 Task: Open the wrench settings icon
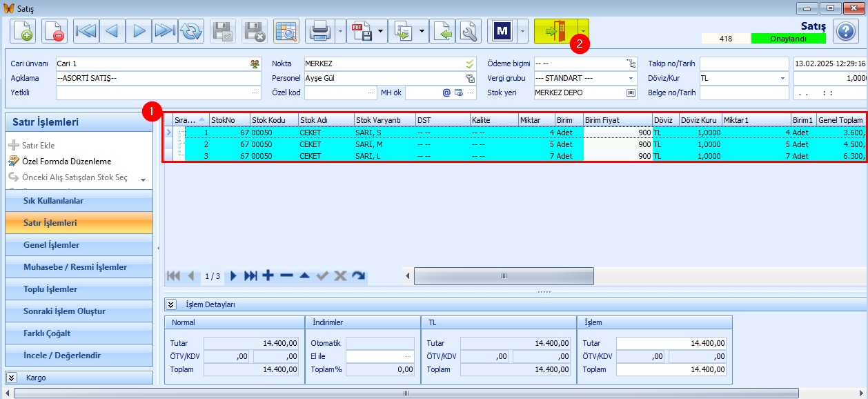(469, 31)
